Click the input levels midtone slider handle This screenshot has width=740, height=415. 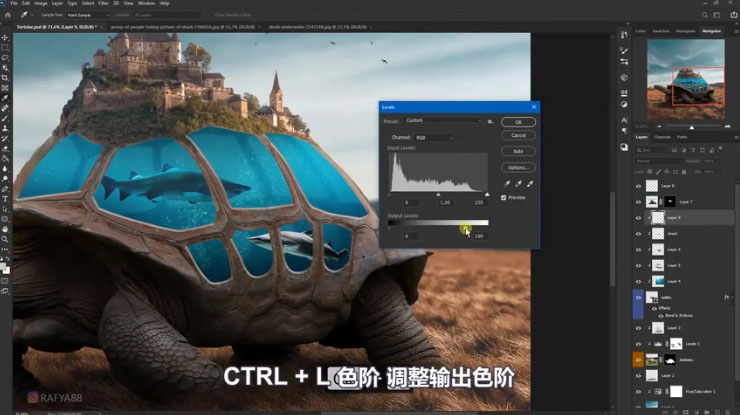[438, 195]
